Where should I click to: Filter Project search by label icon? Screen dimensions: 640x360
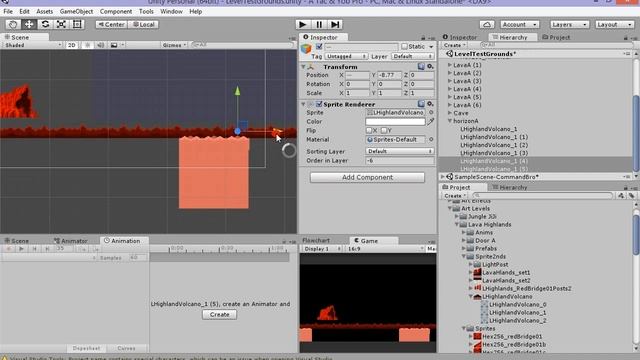pyautogui.click(x=631, y=196)
